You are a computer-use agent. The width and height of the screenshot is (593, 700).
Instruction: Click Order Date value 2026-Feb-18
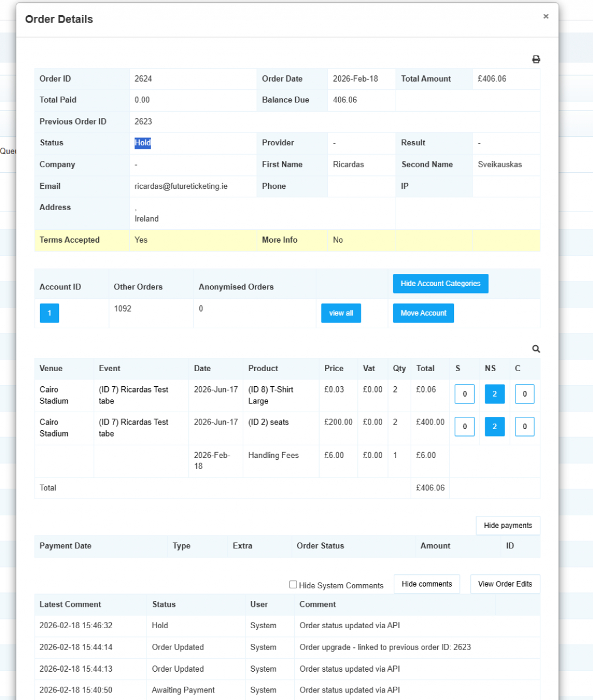point(356,79)
